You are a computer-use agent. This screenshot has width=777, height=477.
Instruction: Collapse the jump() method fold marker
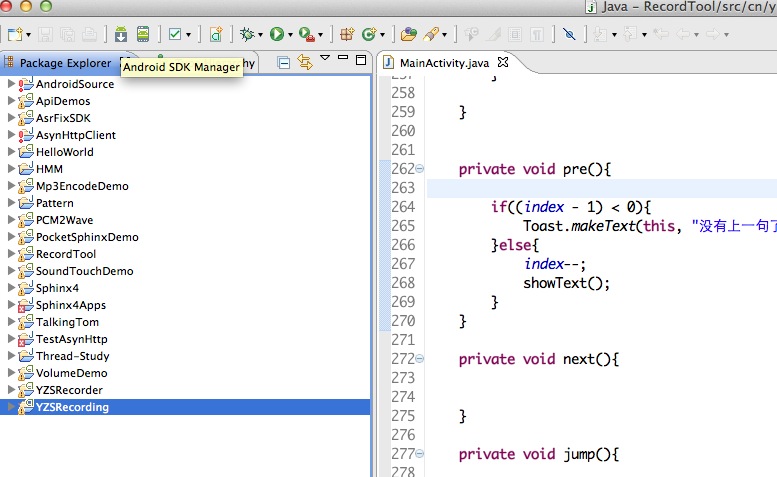pyautogui.click(x=420, y=453)
